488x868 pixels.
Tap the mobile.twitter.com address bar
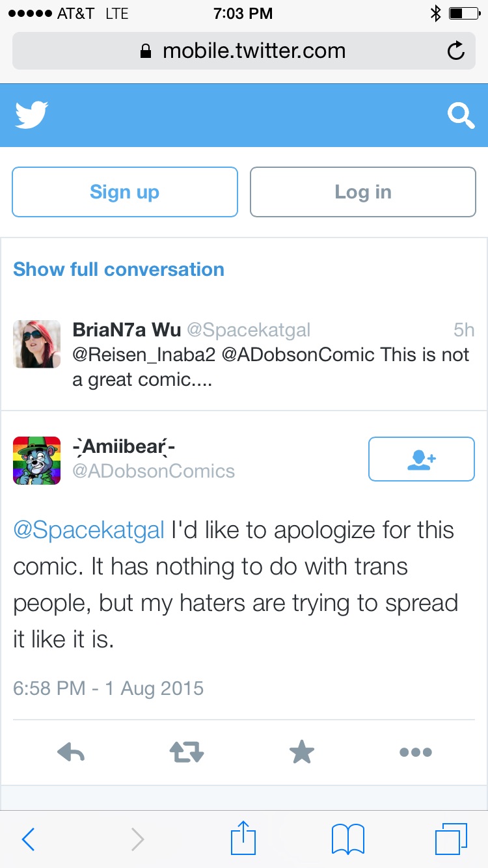click(x=244, y=51)
